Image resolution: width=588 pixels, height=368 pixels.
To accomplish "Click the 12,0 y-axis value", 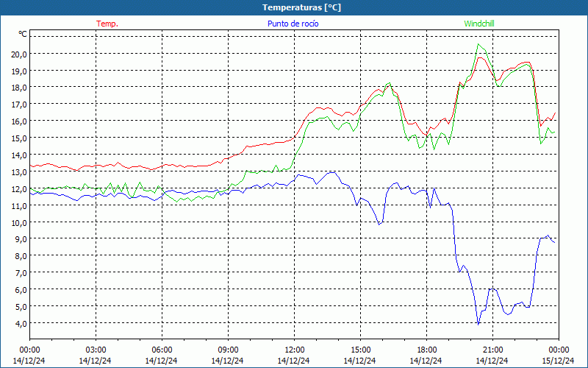I will (19, 189).
